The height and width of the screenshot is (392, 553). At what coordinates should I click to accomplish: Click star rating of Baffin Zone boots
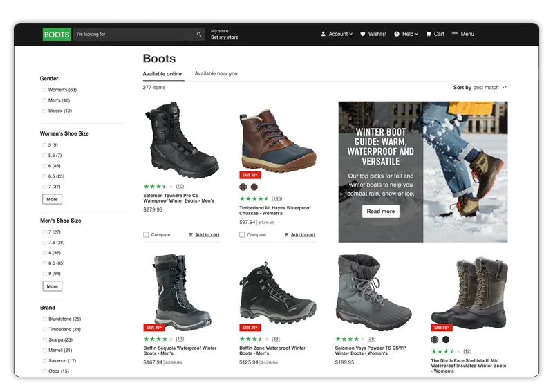(254, 339)
